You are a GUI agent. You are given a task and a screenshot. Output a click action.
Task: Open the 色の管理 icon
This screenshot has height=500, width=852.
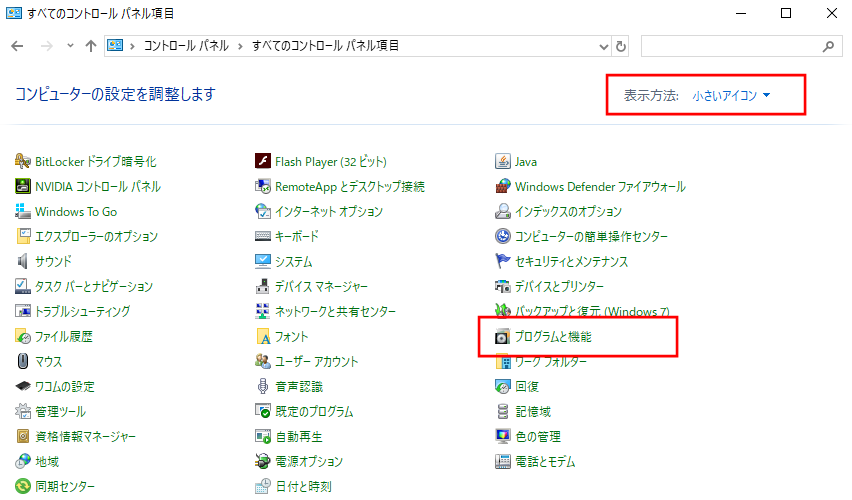pos(503,436)
